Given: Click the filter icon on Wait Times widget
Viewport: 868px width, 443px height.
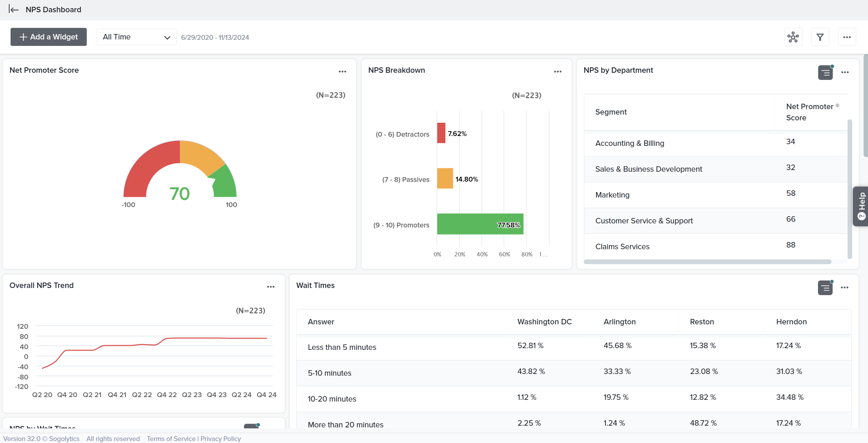Looking at the screenshot, I should click(825, 287).
